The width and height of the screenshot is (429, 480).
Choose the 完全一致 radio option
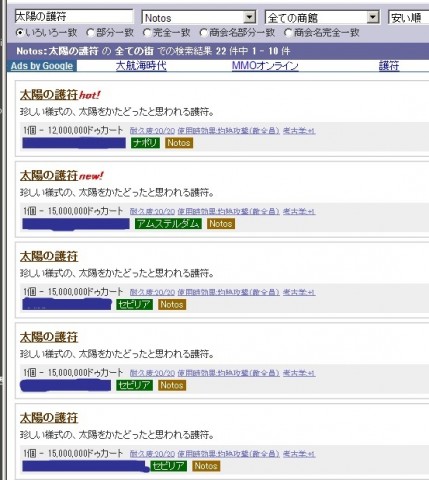pos(146,33)
